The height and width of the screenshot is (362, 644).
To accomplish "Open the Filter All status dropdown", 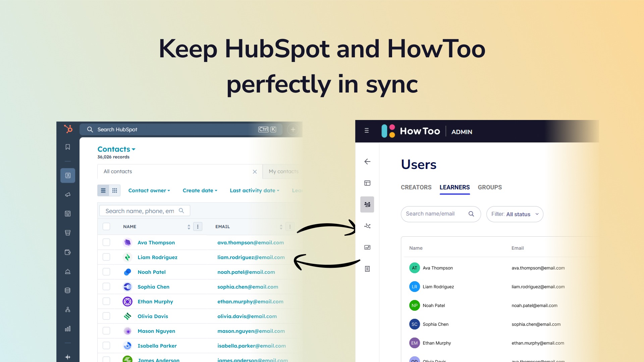I will pos(514,214).
